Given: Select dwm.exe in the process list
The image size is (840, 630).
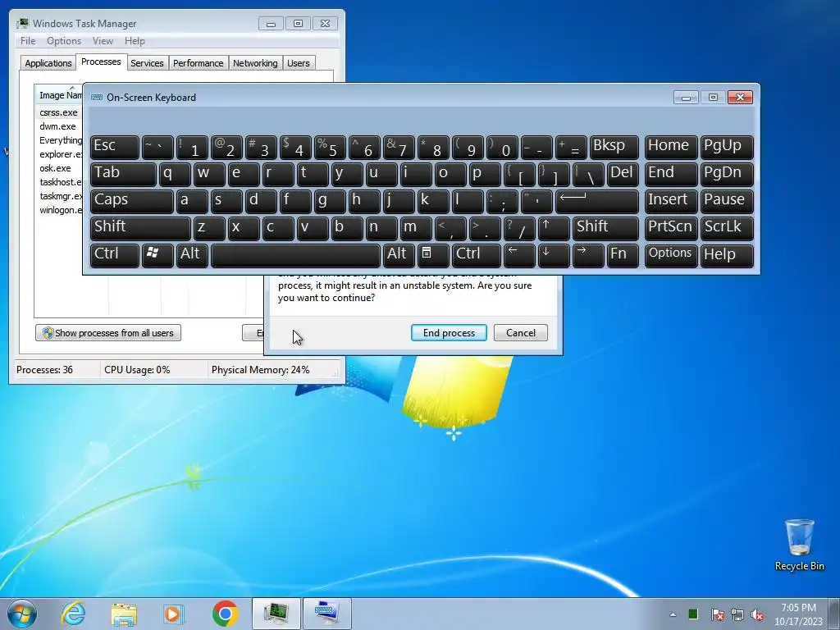Looking at the screenshot, I should [x=57, y=126].
